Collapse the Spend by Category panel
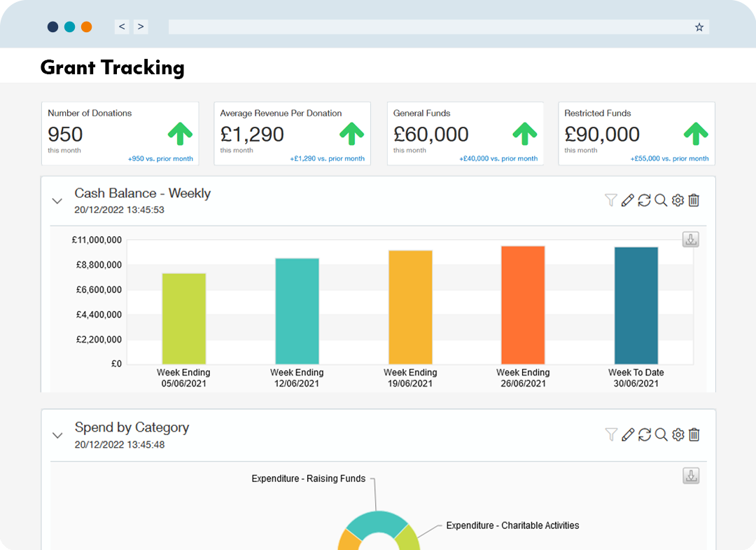The image size is (756, 550). click(x=57, y=435)
